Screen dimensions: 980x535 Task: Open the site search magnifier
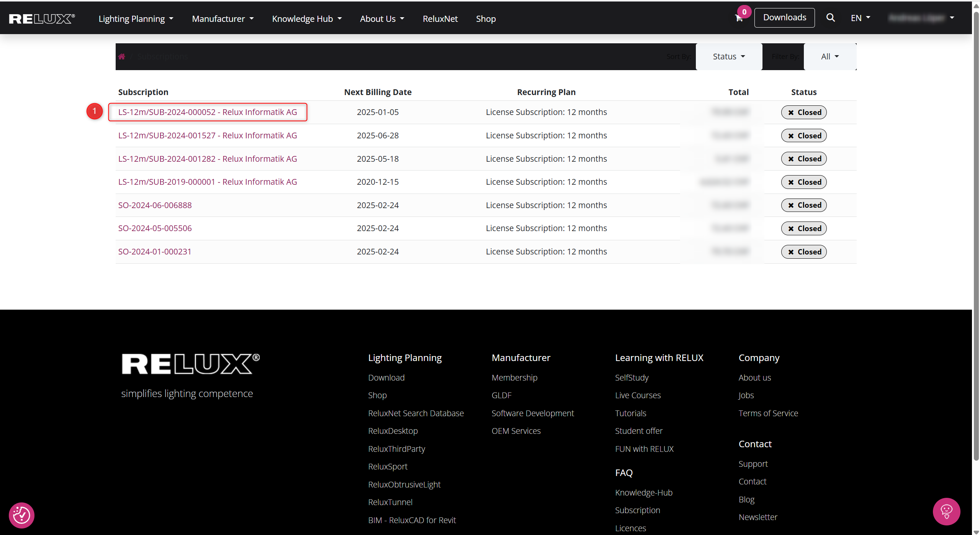tap(830, 18)
